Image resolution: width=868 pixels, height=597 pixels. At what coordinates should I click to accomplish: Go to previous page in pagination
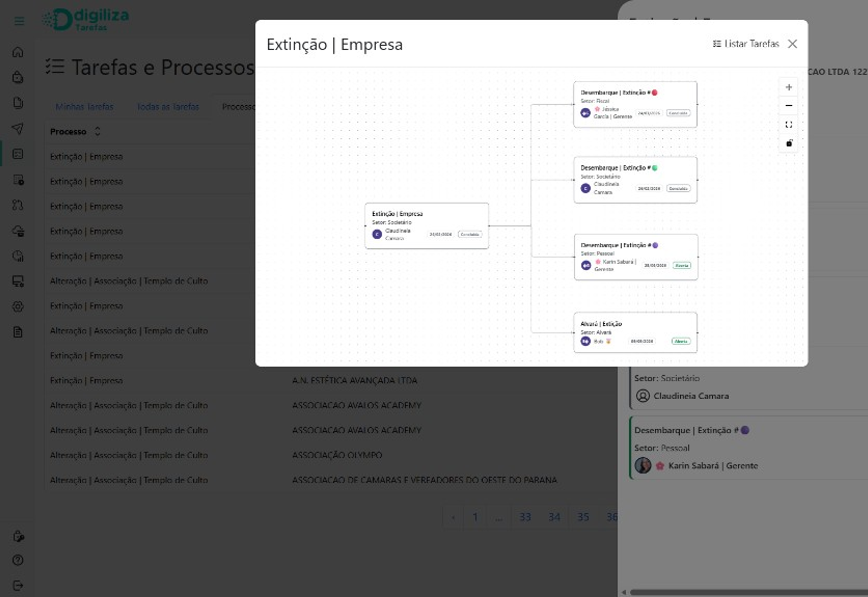point(453,517)
